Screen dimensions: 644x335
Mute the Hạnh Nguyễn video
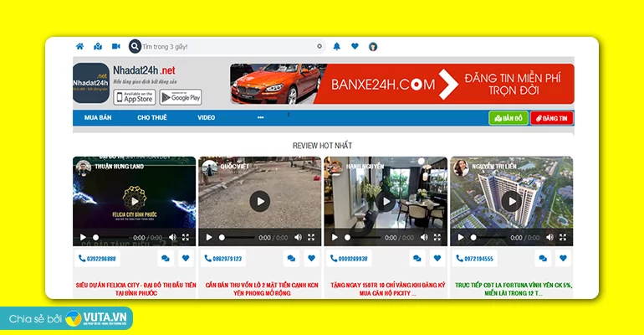pyautogui.click(x=424, y=237)
